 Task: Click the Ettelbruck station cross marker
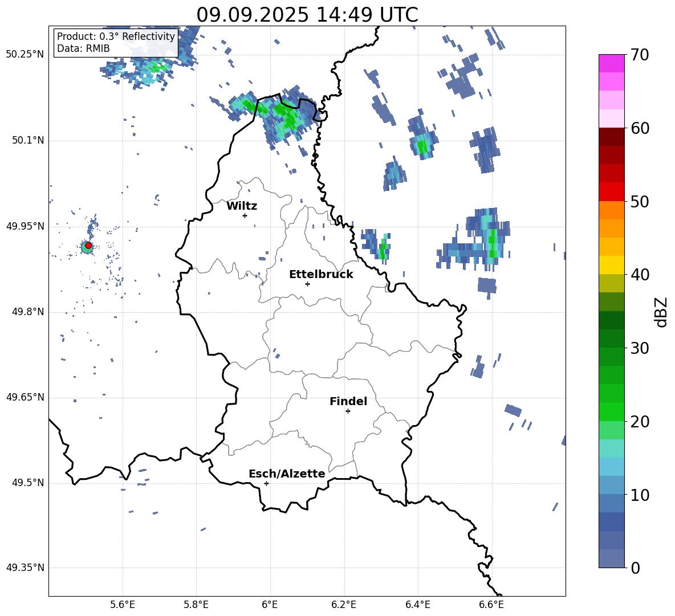coord(307,284)
